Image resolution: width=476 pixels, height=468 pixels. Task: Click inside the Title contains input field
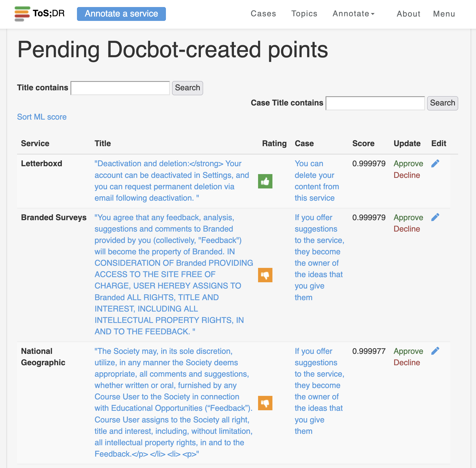[x=120, y=88]
